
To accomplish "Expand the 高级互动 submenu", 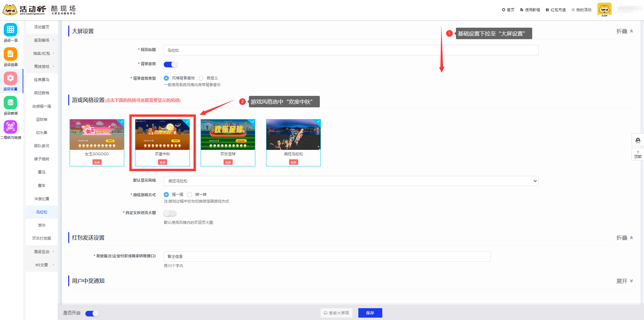I will click(x=42, y=252).
